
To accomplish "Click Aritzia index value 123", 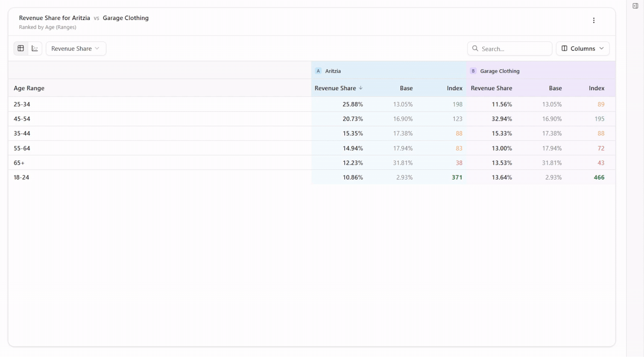I will coord(457,119).
